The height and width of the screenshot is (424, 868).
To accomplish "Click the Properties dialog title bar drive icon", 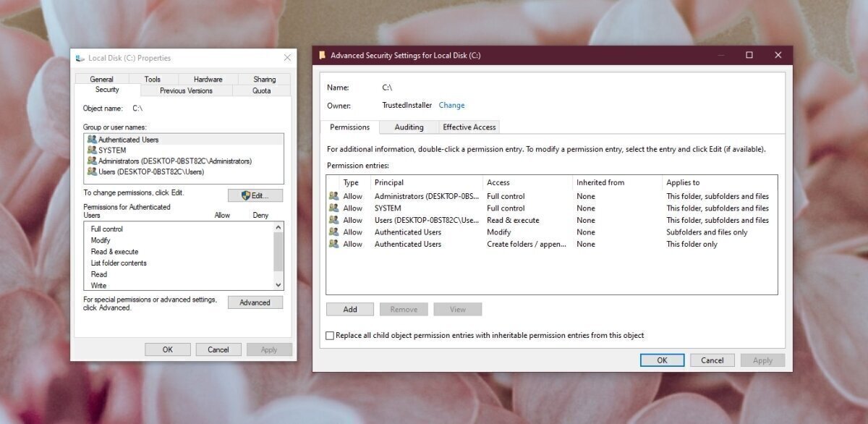I will point(80,58).
